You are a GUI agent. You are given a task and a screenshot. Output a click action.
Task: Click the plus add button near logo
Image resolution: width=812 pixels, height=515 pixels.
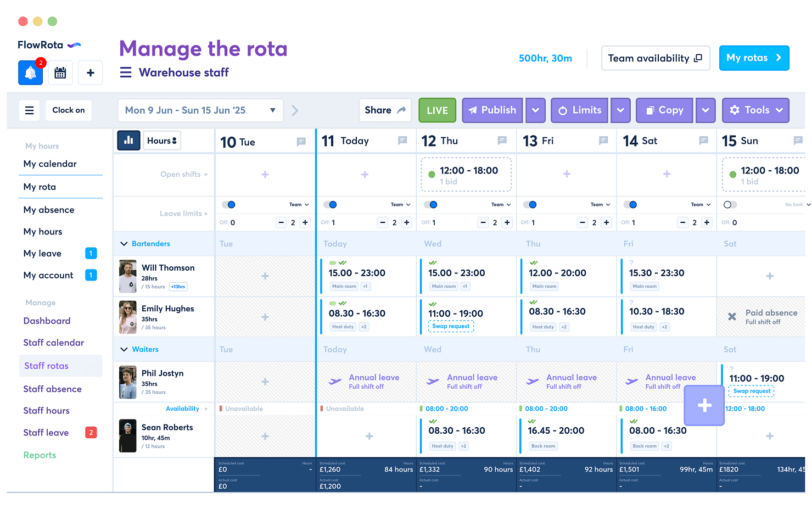point(91,72)
